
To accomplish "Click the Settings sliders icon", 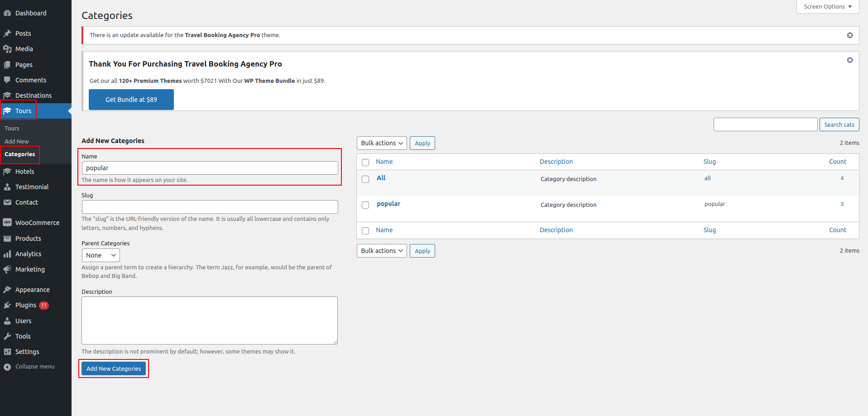I will coord(7,352).
